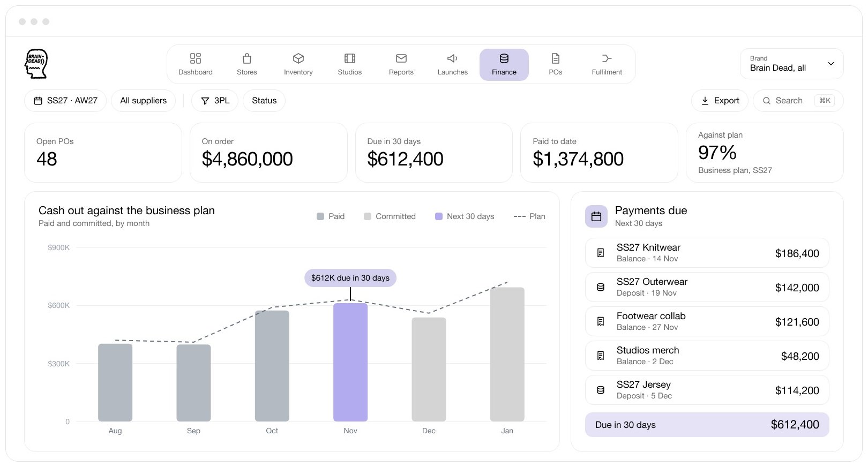
Task: Toggle the Paid series in the legend
Action: (331, 216)
